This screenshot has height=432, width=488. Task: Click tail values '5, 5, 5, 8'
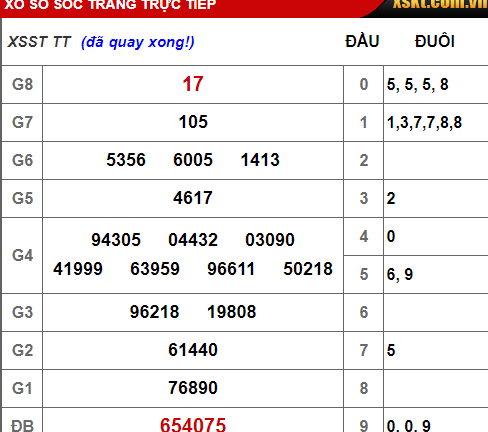pyautogui.click(x=417, y=84)
